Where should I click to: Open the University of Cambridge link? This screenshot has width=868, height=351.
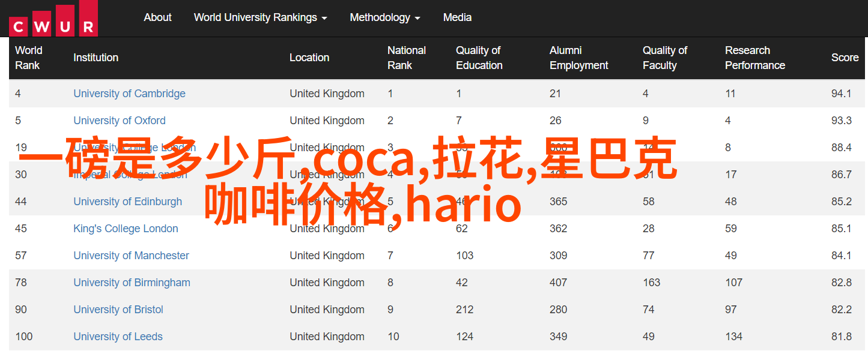pyautogui.click(x=129, y=94)
